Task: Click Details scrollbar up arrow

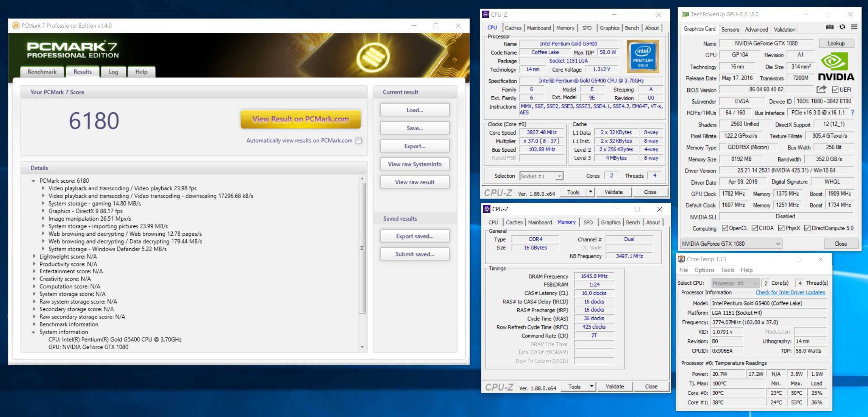Action: click(362, 178)
